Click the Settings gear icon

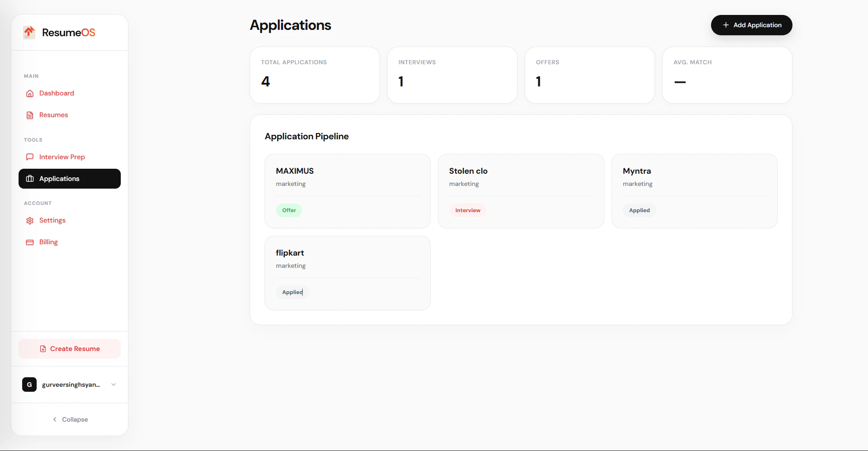[29, 220]
